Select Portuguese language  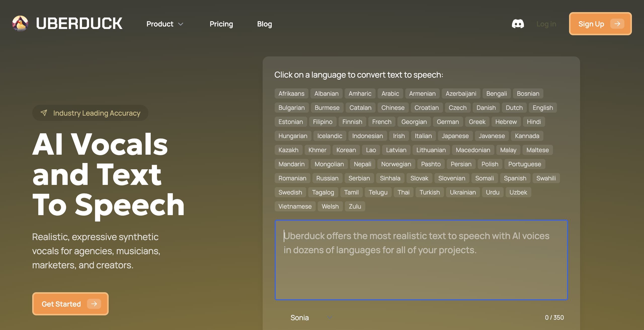click(x=525, y=164)
